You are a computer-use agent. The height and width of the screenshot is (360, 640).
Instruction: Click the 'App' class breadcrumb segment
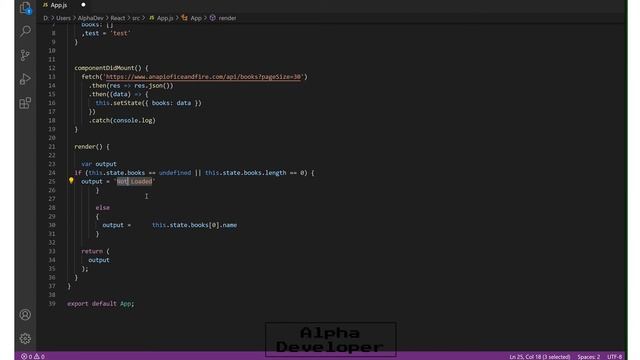pyautogui.click(x=192, y=18)
